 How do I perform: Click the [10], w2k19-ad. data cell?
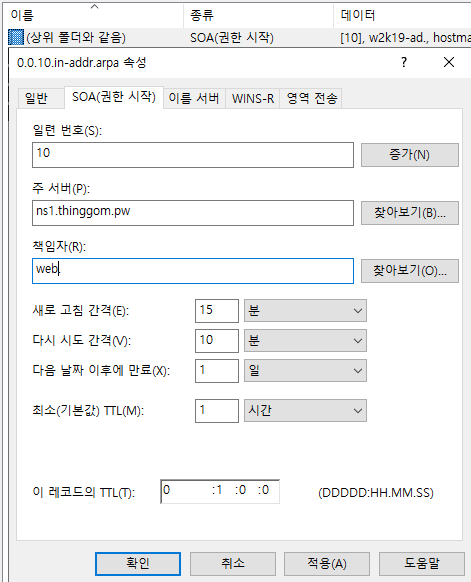405,37
